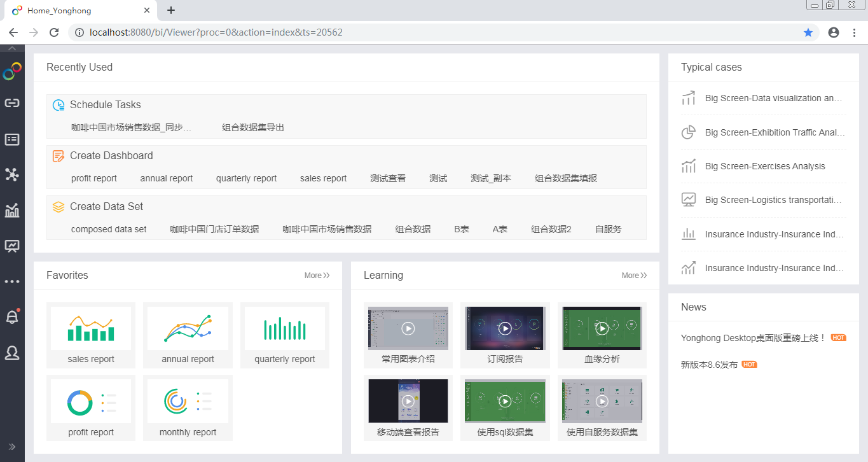
Task: Play the '移动端查看报告' video
Action: tap(408, 401)
